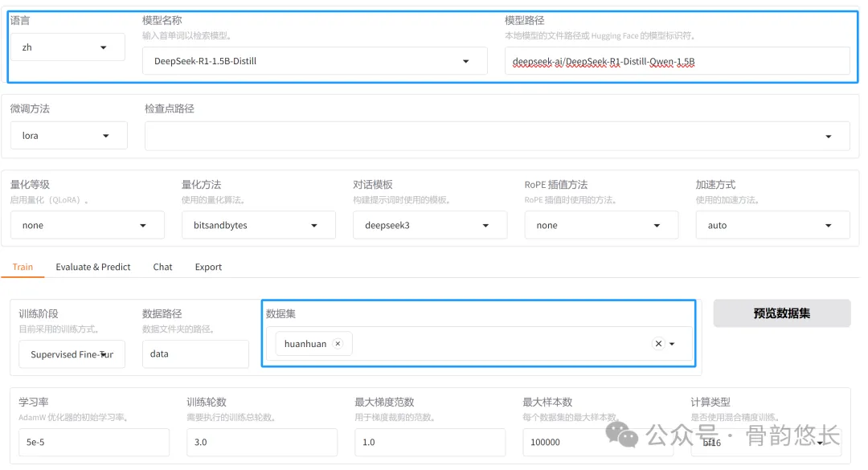Viewport: 868px width, 470px height.
Task: Open the 语言 language dropdown showing zh
Action: click(68, 47)
